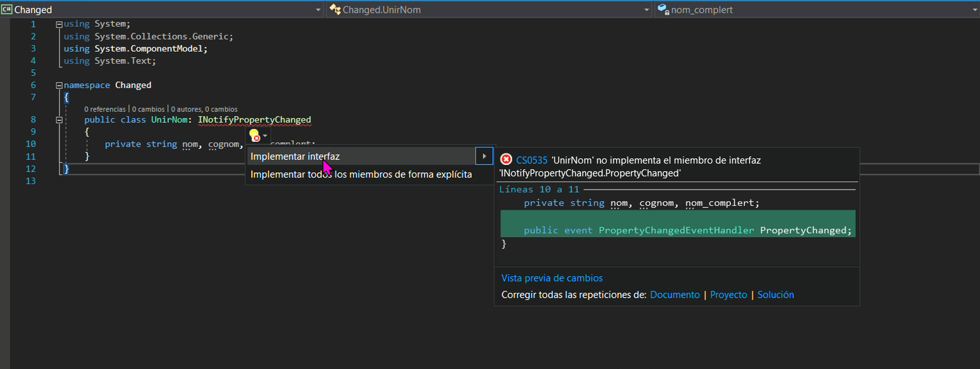Click the field icon beside nom_complert
The height and width of the screenshot is (369, 980).
pyautogui.click(x=663, y=9)
